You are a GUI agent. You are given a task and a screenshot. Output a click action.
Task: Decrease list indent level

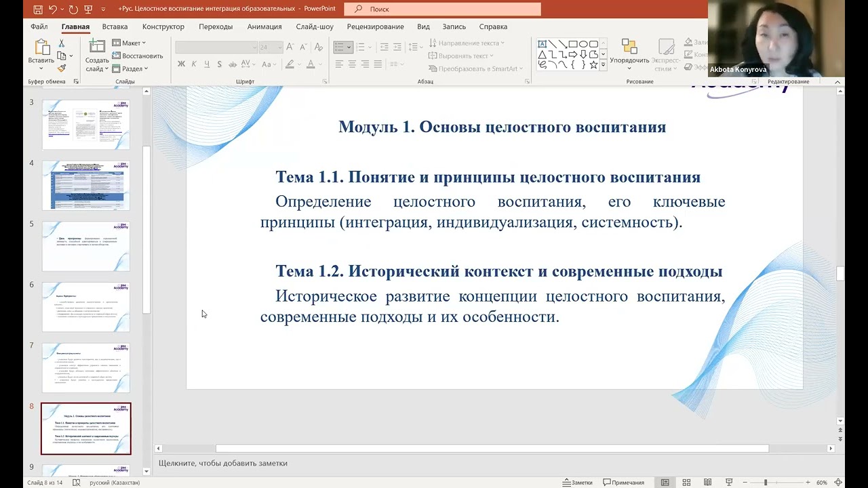pyautogui.click(x=384, y=47)
